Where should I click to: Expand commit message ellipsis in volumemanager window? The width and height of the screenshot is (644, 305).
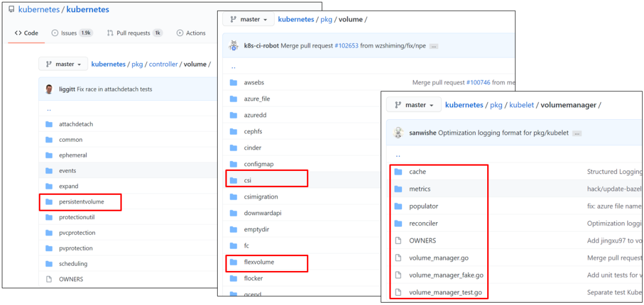(577, 133)
